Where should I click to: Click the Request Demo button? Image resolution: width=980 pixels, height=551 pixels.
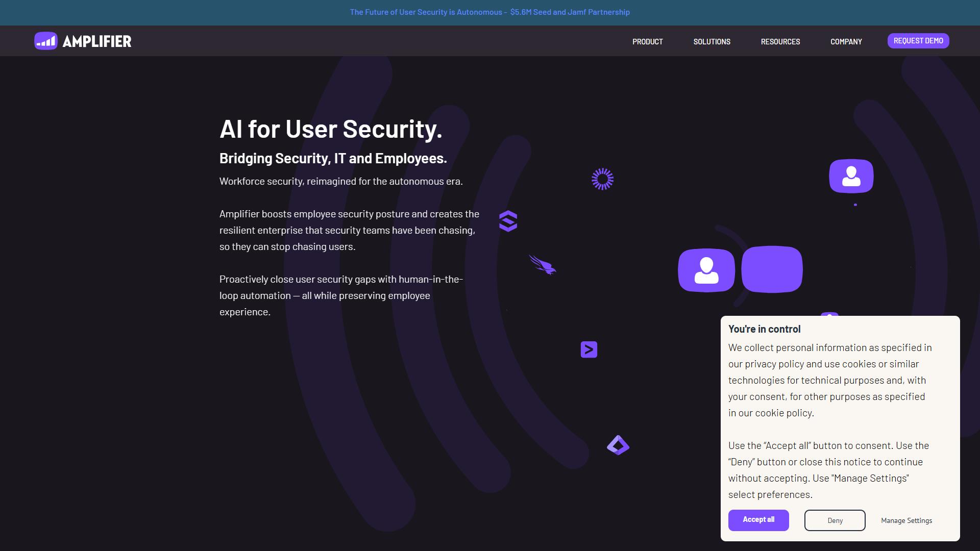pyautogui.click(x=918, y=41)
